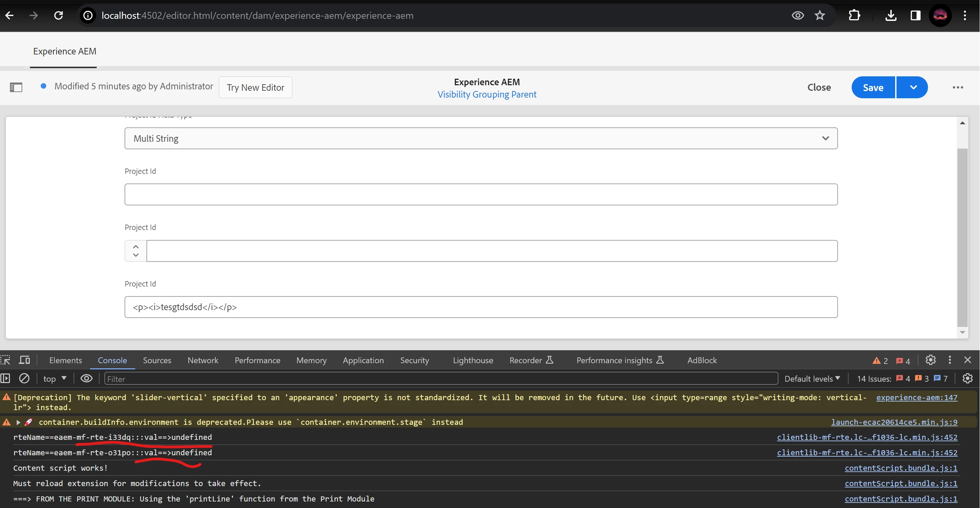The image size is (980, 508).
Task: Toggle live expression eye icon in console
Action: coord(86,378)
